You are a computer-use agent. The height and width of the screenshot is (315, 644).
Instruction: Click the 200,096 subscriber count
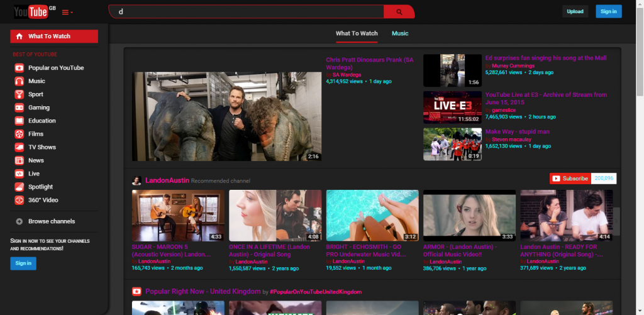coord(604,179)
